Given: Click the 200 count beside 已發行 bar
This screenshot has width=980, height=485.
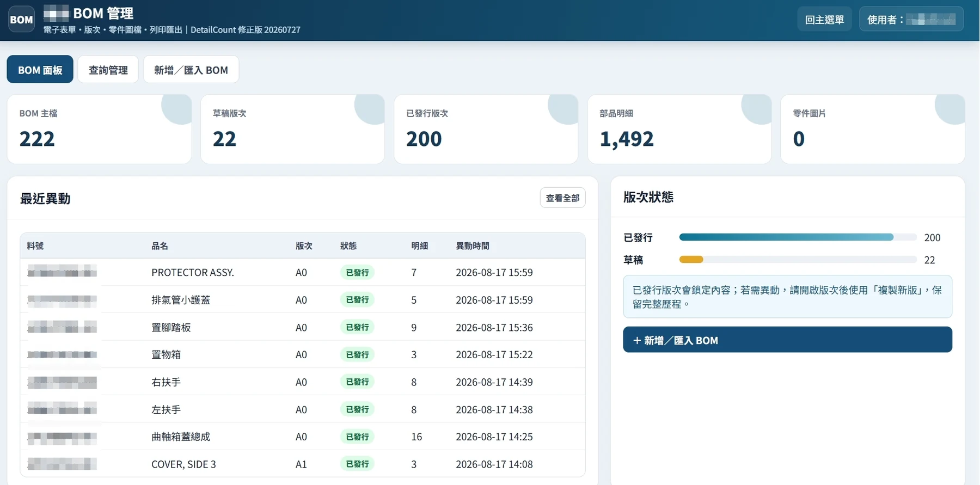Looking at the screenshot, I should (x=932, y=237).
